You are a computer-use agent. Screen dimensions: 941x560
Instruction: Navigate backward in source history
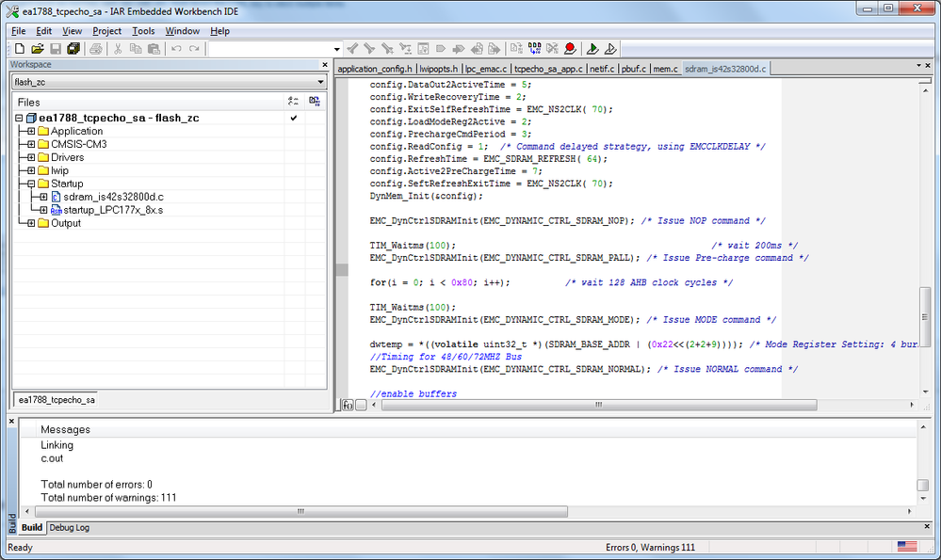[x=477, y=49]
